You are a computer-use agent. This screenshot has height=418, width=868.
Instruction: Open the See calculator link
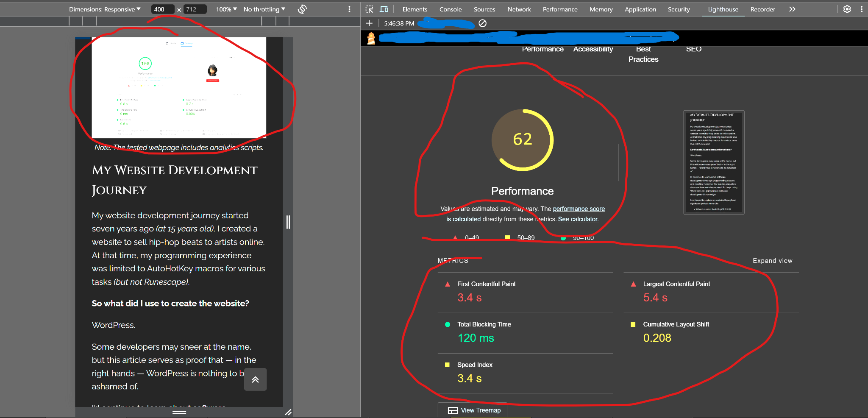tap(578, 219)
